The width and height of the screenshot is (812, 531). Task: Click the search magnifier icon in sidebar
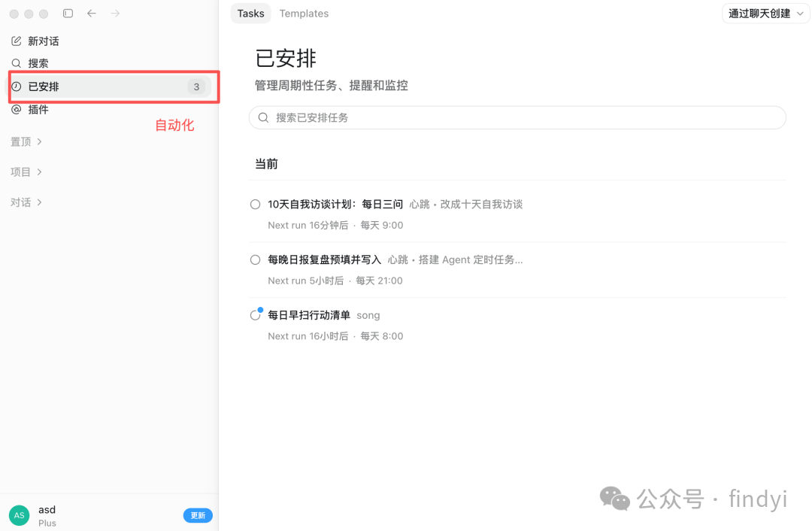pos(16,63)
